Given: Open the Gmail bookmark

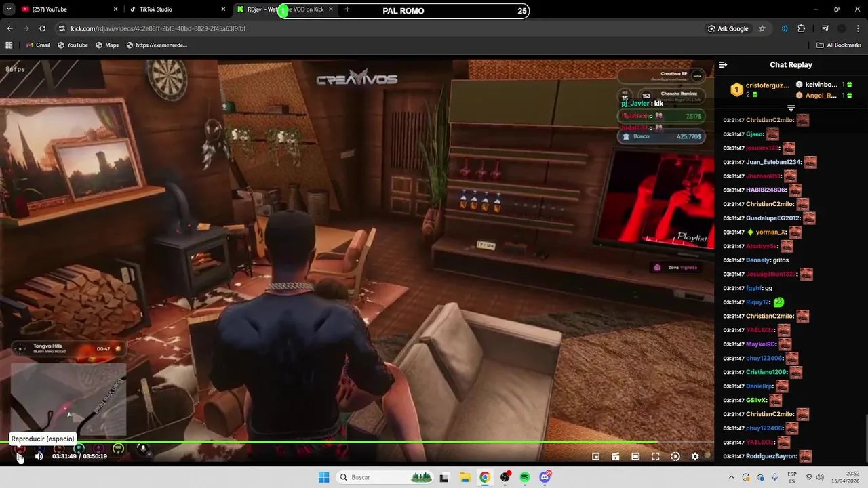Looking at the screenshot, I should pyautogui.click(x=37, y=45).
